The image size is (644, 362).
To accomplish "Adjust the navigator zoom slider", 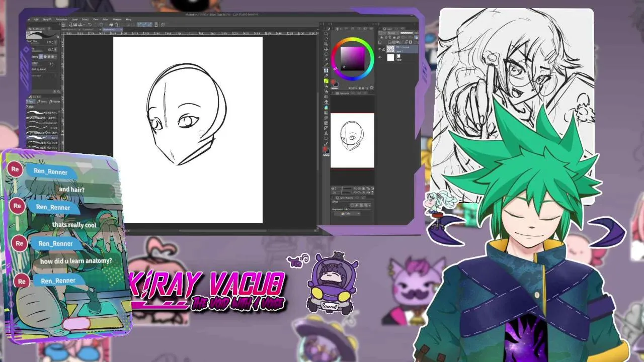I will click(x=347, y=188).
